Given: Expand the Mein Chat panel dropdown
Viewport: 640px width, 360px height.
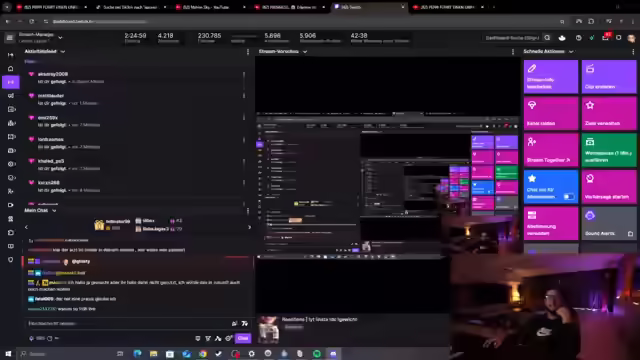Looking at the screenshot, I should point(54,211).
